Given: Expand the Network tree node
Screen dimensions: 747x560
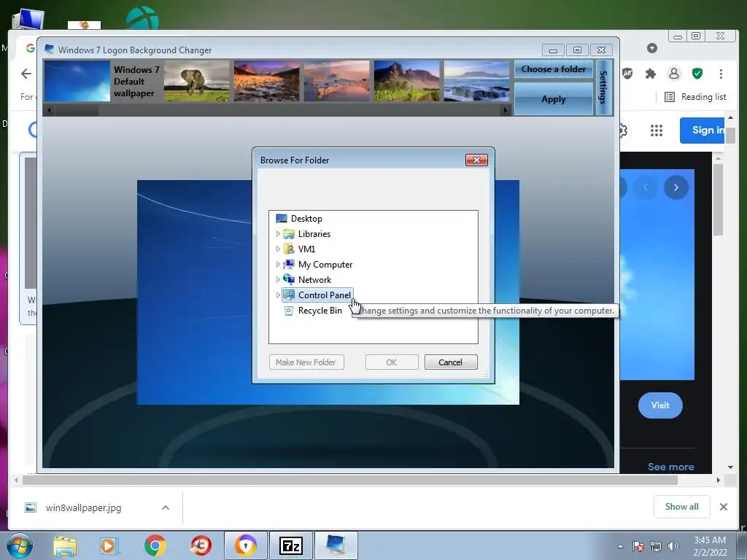Looking at the screenshot, I should coord(278,279).
